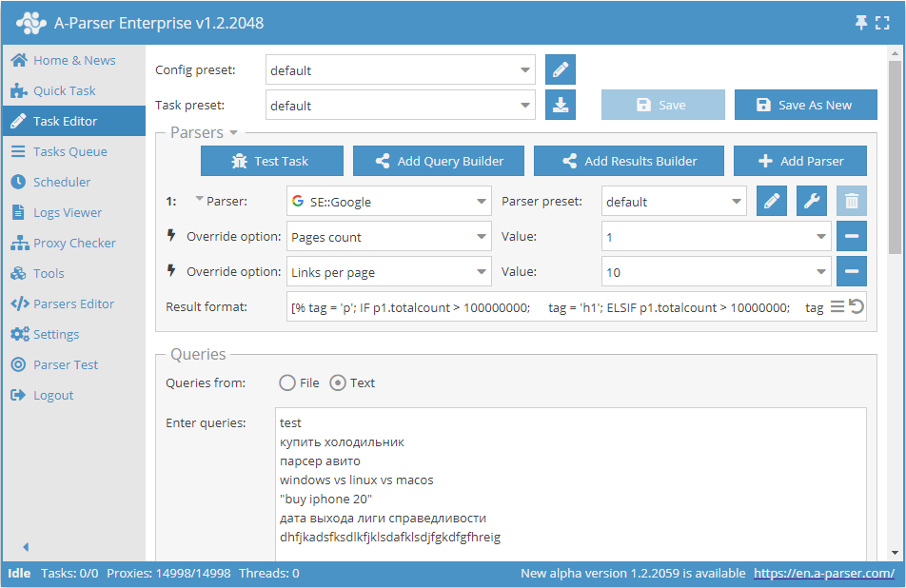906x588 pixels.
Task: Remove the Links per page override
Action: (852, 272)
